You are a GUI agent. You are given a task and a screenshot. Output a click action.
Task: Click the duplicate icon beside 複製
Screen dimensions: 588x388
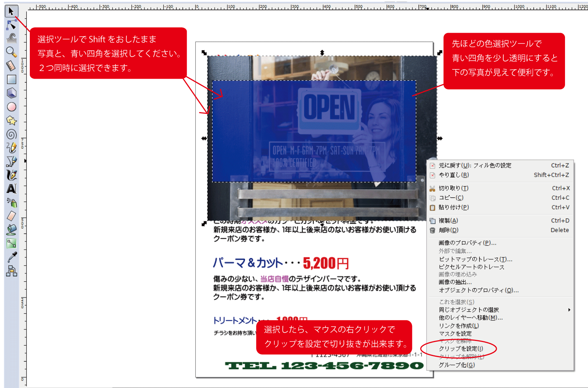[x=432, y=221]
